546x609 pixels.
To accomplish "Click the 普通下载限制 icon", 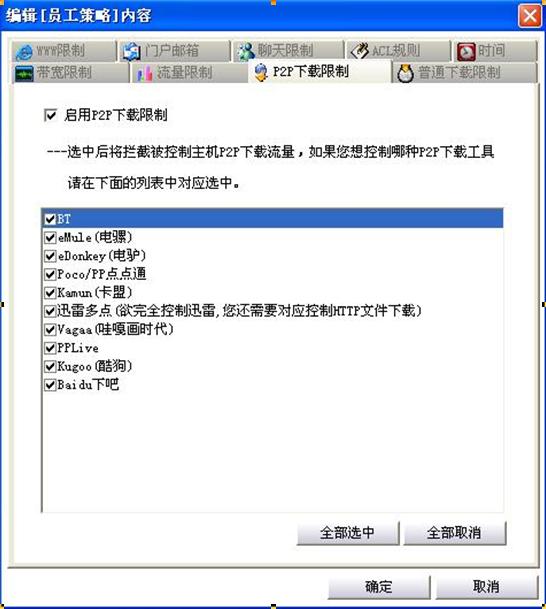I will [405, 73].
